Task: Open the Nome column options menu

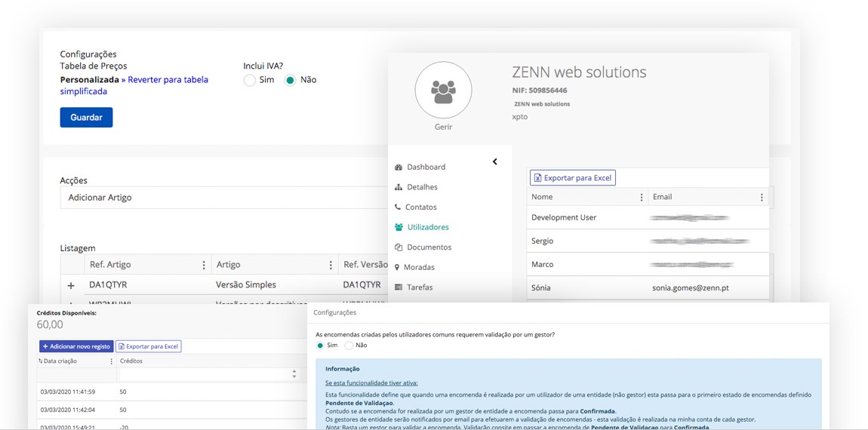Action: pyautogui.click(x=642, y=197)
